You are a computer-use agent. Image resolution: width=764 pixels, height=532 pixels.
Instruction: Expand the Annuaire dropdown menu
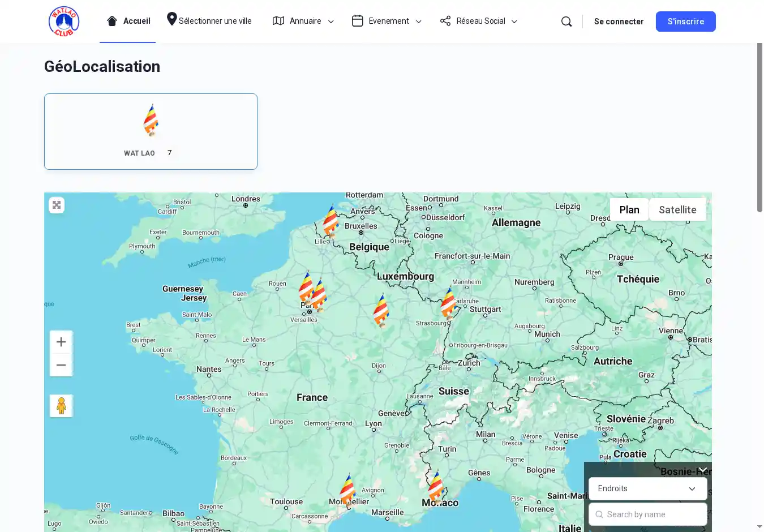click(303, 21)
